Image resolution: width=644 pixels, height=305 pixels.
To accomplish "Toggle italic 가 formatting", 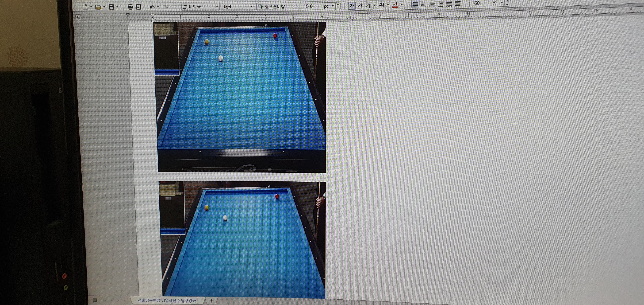I will tap(360, 5).
